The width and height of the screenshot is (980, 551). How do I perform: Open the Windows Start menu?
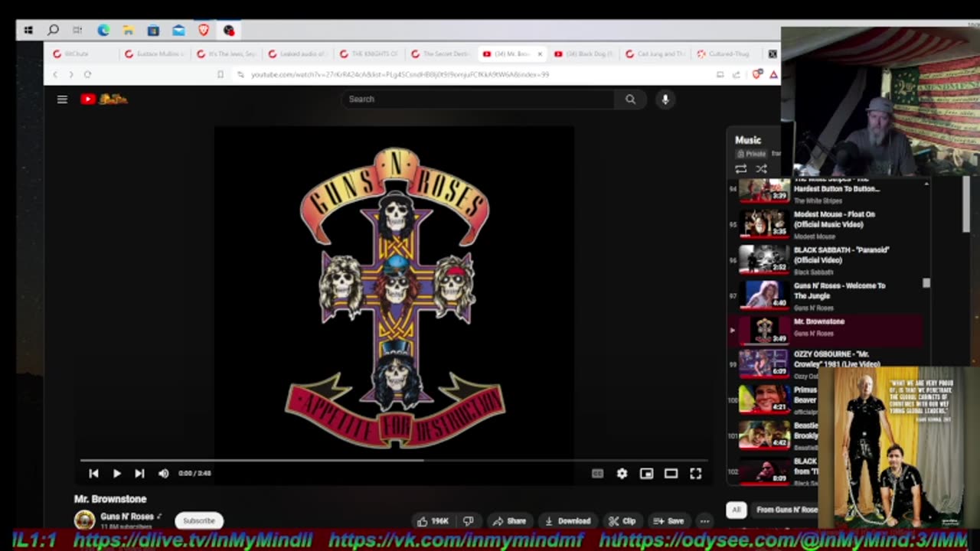[x=28, y=31]
